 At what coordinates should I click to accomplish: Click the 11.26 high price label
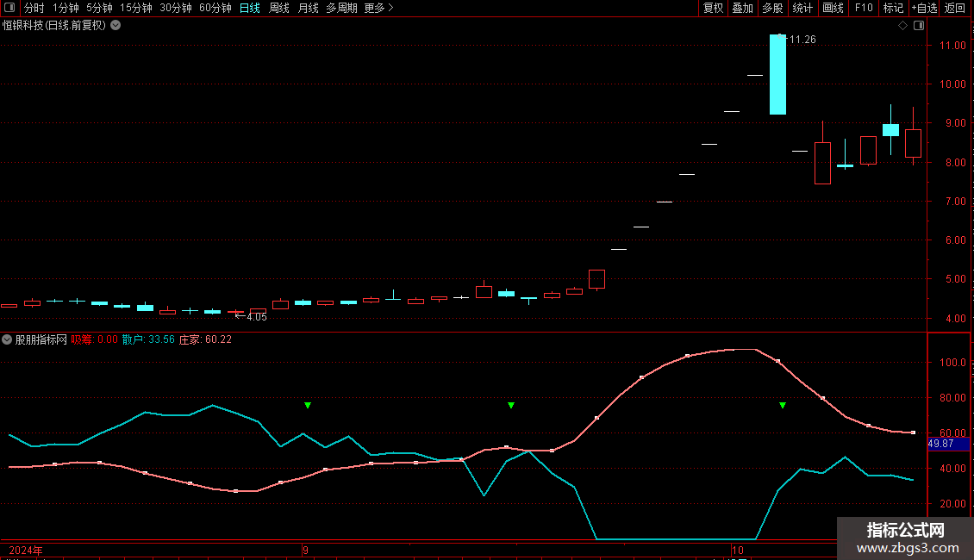tap(802, 40)
